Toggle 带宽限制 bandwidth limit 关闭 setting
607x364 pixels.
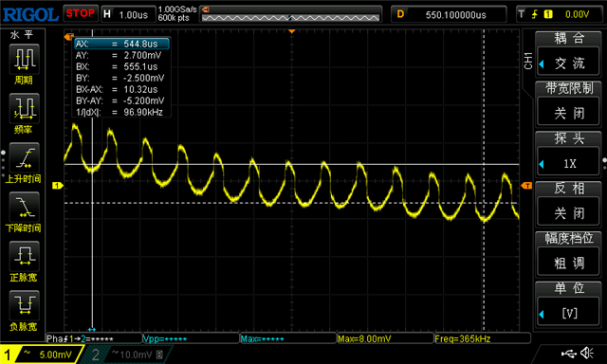(568, 113)
